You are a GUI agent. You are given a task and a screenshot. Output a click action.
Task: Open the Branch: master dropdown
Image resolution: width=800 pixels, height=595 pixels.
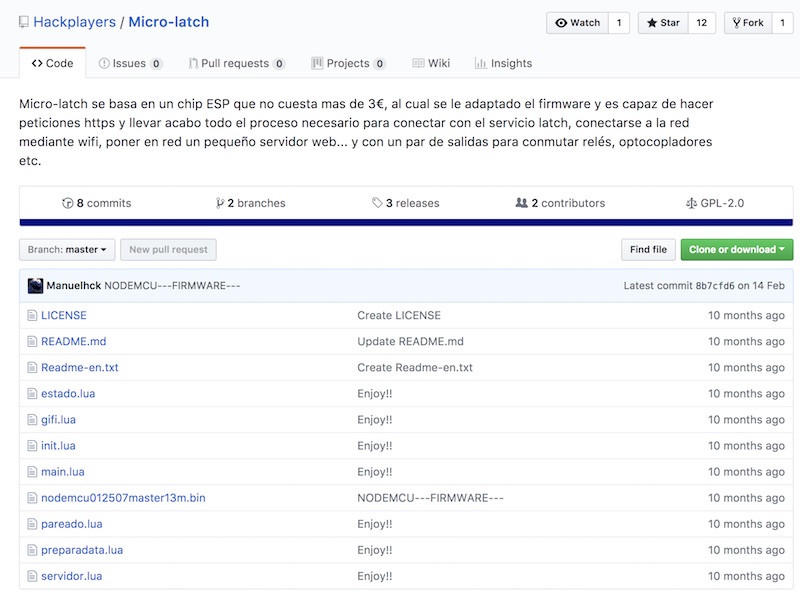(x=67, y=250)
